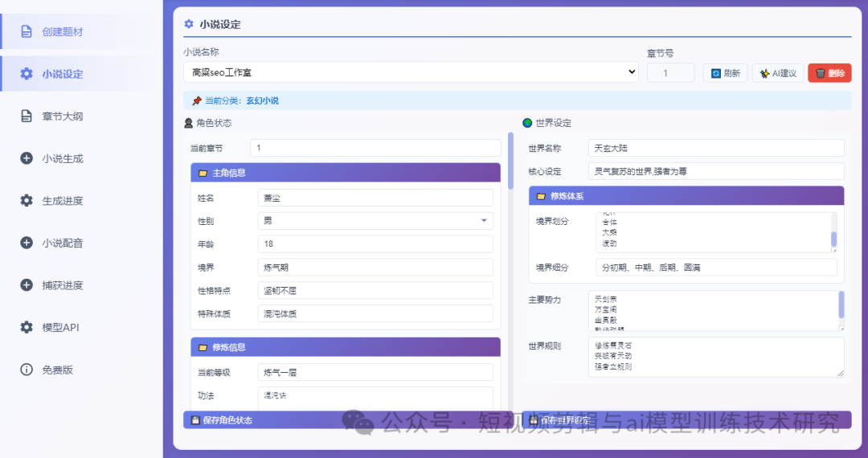Click the 当前章节 input field

click(x=375, y=148)
